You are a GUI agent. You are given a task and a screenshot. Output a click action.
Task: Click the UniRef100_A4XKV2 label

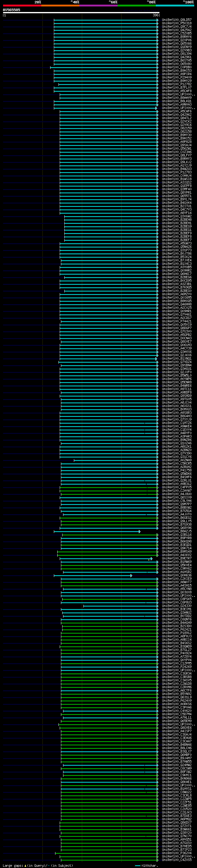click(x=177, y=555)
